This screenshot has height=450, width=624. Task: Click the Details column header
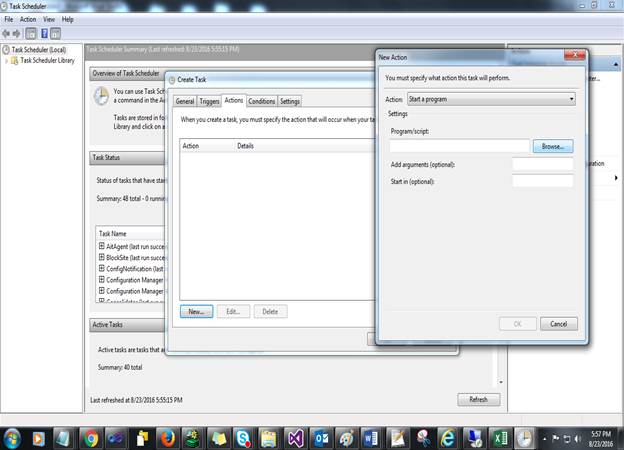(245, 146)
